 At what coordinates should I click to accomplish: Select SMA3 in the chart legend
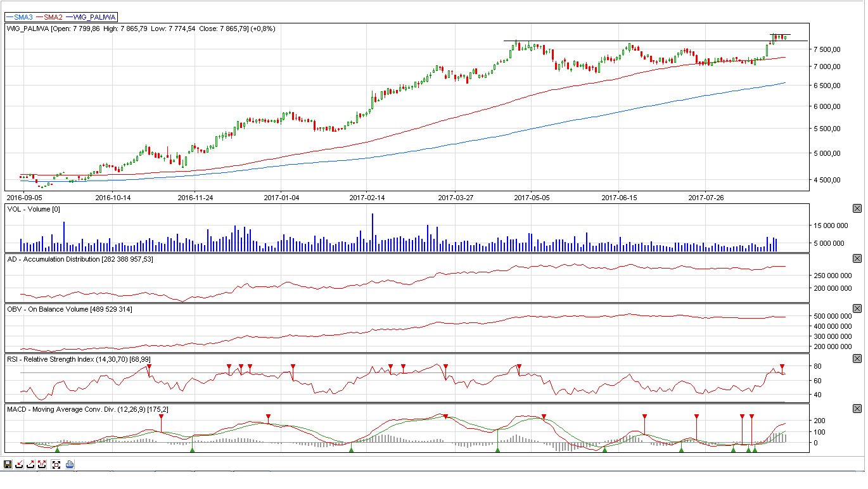pyautogui.click(x=20, y=17)
